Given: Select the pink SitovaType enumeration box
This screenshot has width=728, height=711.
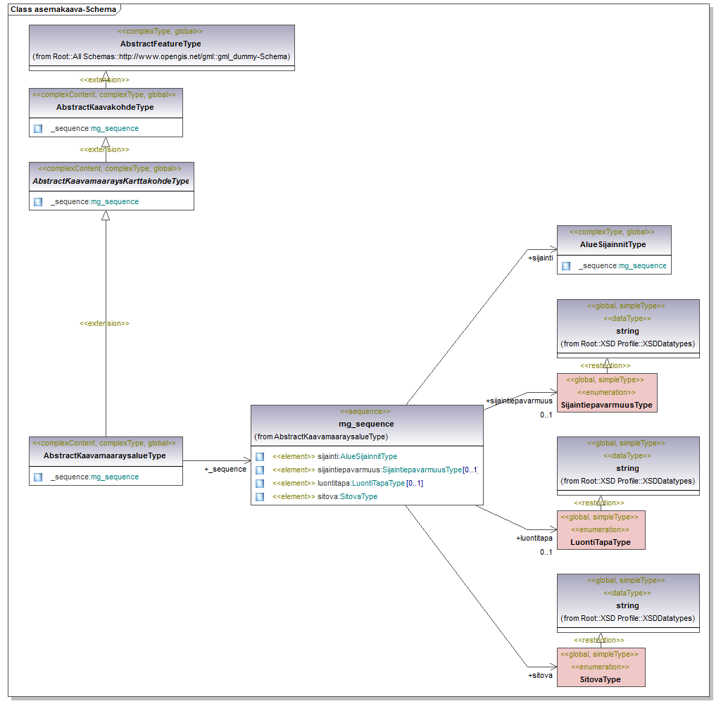Looking at the screenshot, I should point(600,667).
